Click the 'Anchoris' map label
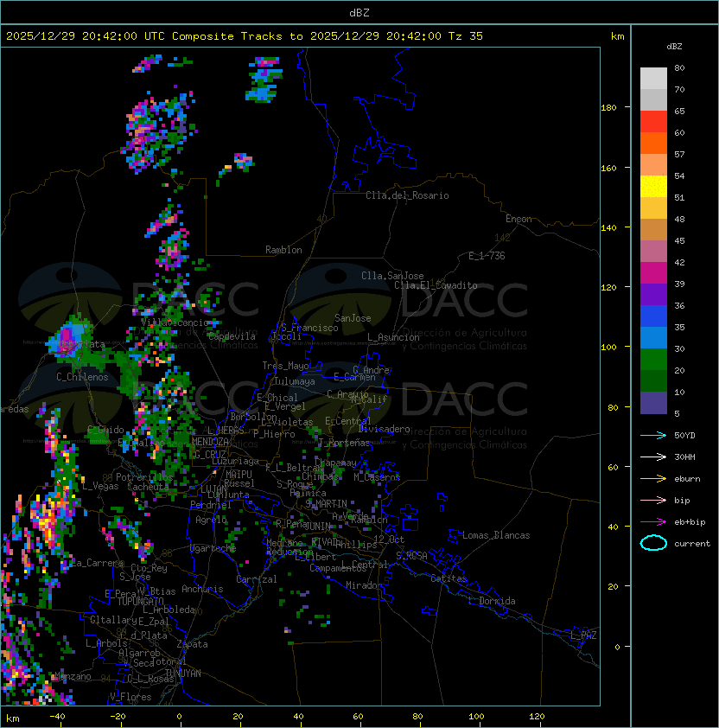Viewport: 719px width, 728px height. click(x=202, y=589)
